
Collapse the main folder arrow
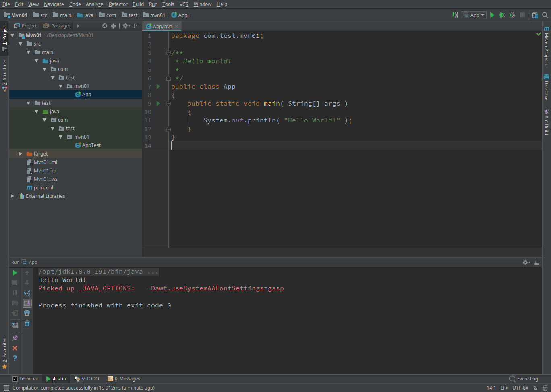(x=29, y=52)
